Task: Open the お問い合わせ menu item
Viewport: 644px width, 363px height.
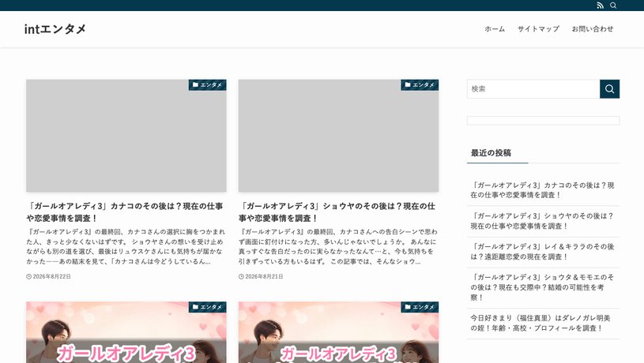Action: tap(593, 28)
